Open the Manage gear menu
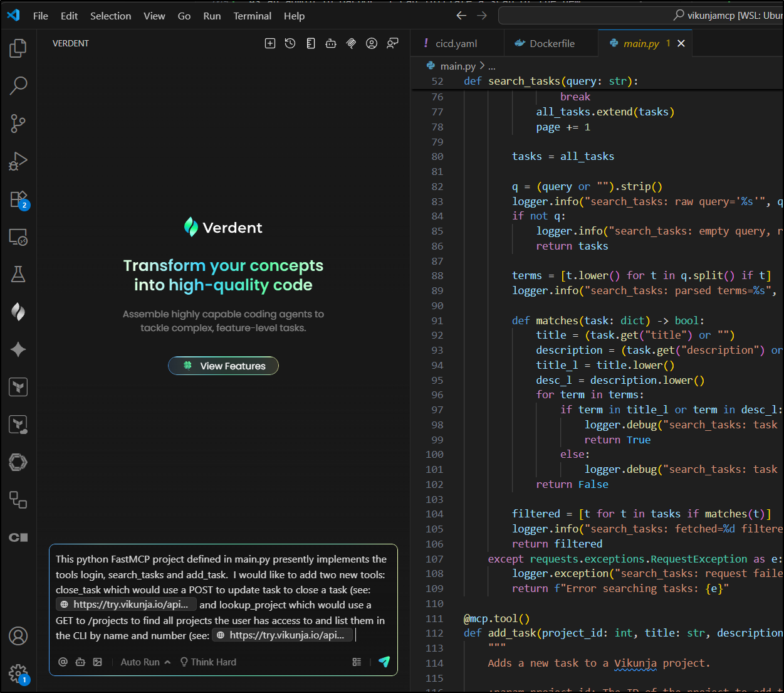The image size is (784, 693). point(18,674)
